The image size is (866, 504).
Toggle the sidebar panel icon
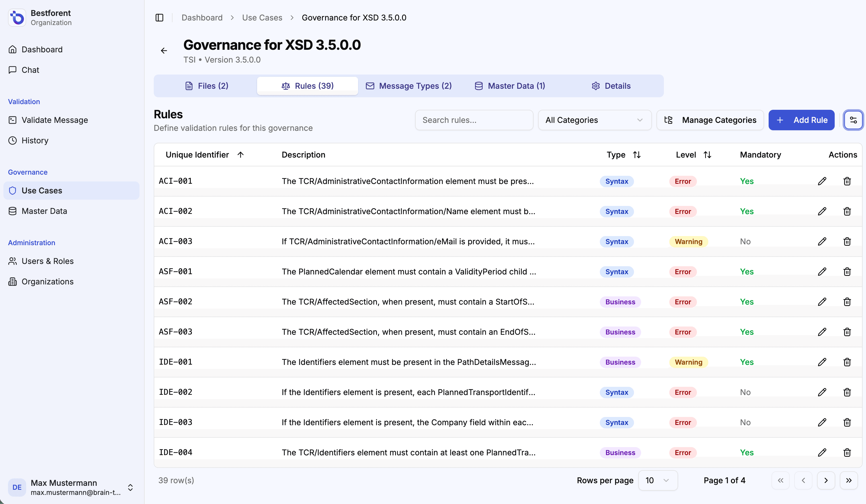point(159,18)
